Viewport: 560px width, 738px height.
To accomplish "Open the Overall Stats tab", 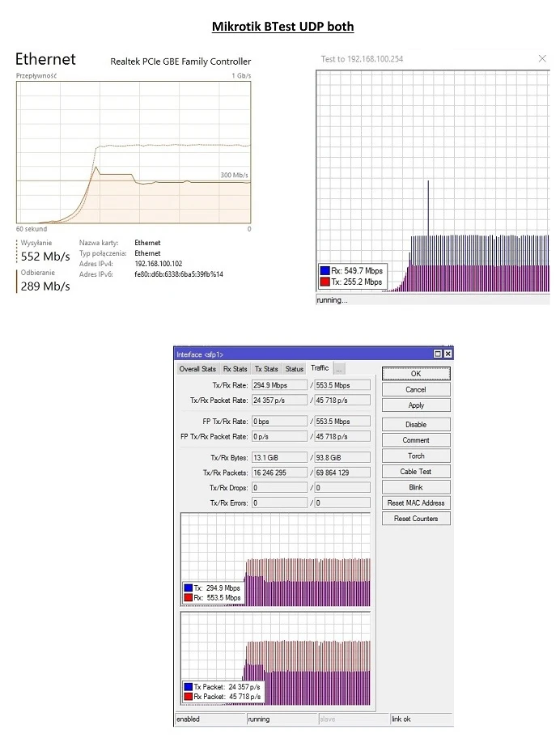I will pyautogui.click(x=197, y=369).
